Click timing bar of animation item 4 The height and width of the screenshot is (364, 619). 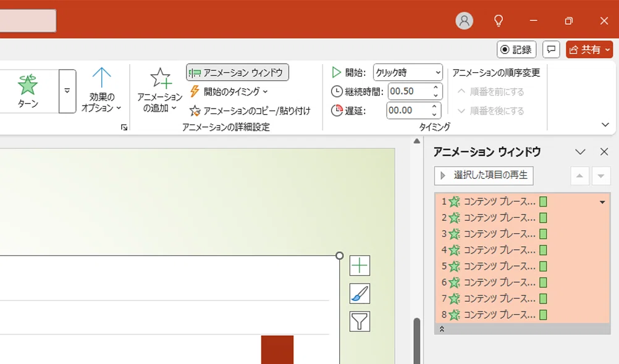coord(543,250)
